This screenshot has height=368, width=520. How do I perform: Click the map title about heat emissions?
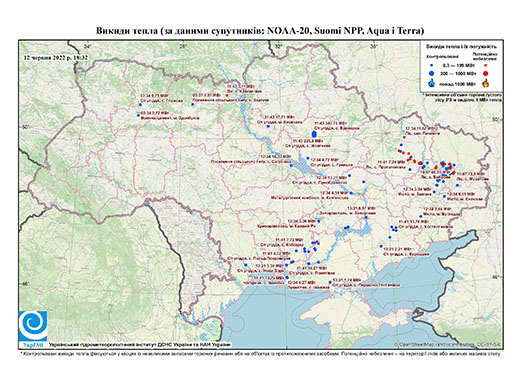(x=260, y=31)
